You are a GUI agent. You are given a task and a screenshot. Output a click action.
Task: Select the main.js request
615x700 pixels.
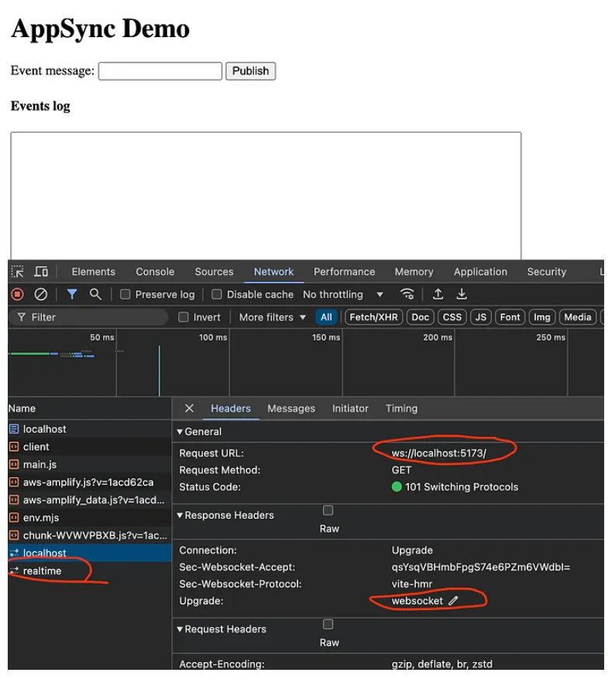pos(89,465)
